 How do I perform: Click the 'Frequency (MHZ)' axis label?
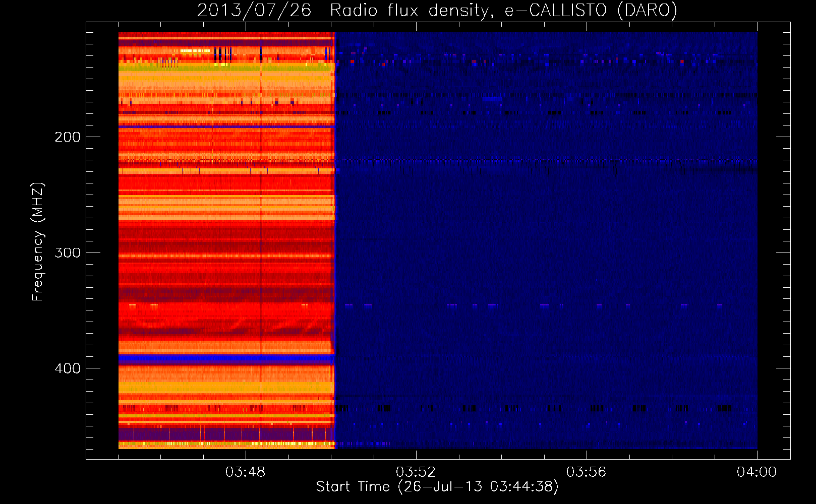point(38,241)
